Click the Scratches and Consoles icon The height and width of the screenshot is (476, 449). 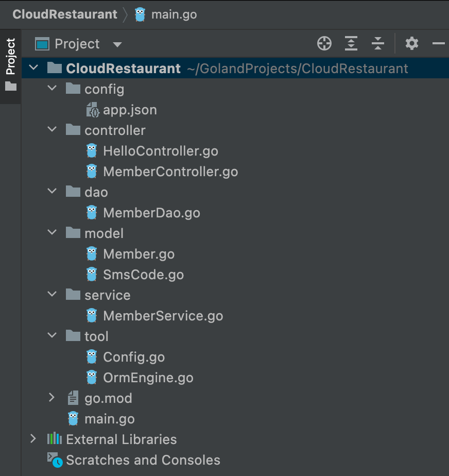55,460
